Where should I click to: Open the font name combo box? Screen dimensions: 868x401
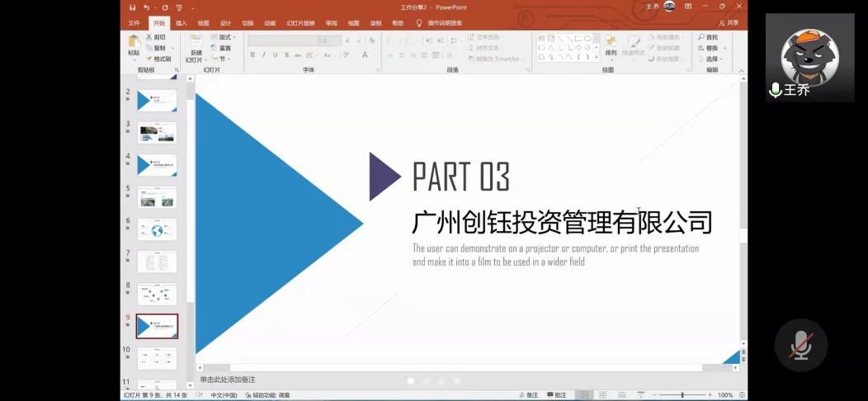[x=282, y=41]
